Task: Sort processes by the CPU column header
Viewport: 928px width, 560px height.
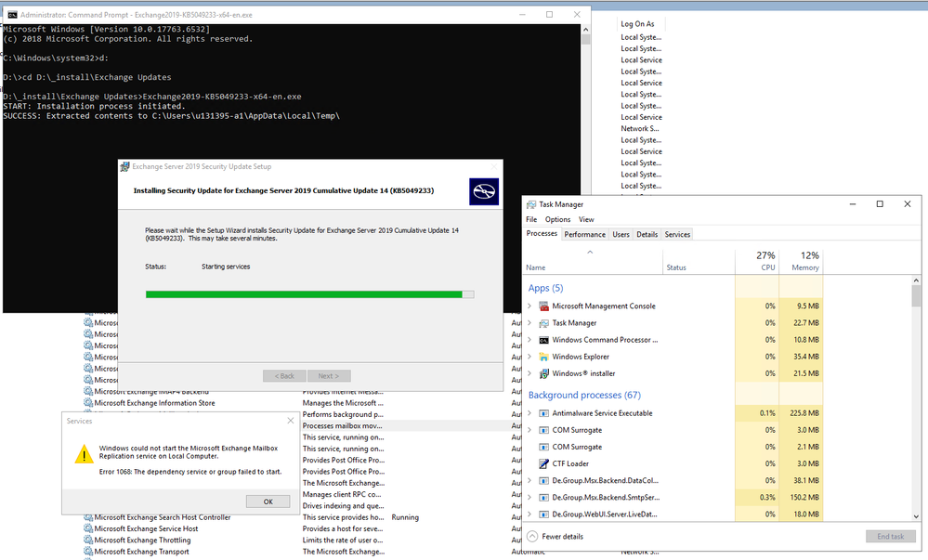Action: coord(757,260)
